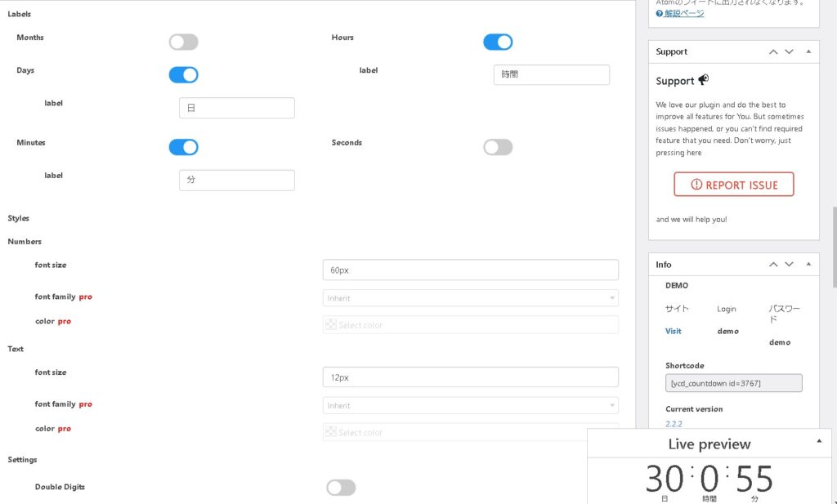Viewport: 837px width, 504px height.
Task: Open the 解説ページ help link
Action: coord(683,13)
